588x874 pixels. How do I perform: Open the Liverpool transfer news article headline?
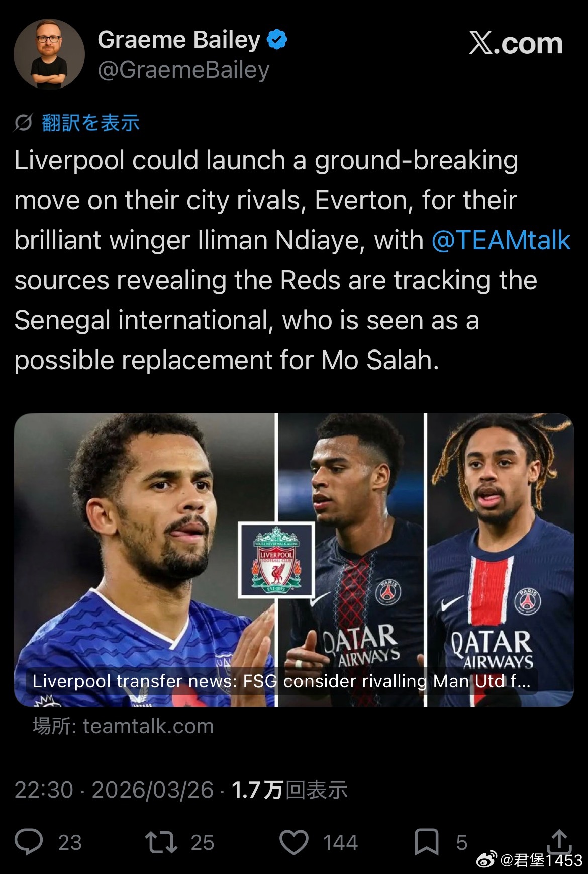[281, 681]
